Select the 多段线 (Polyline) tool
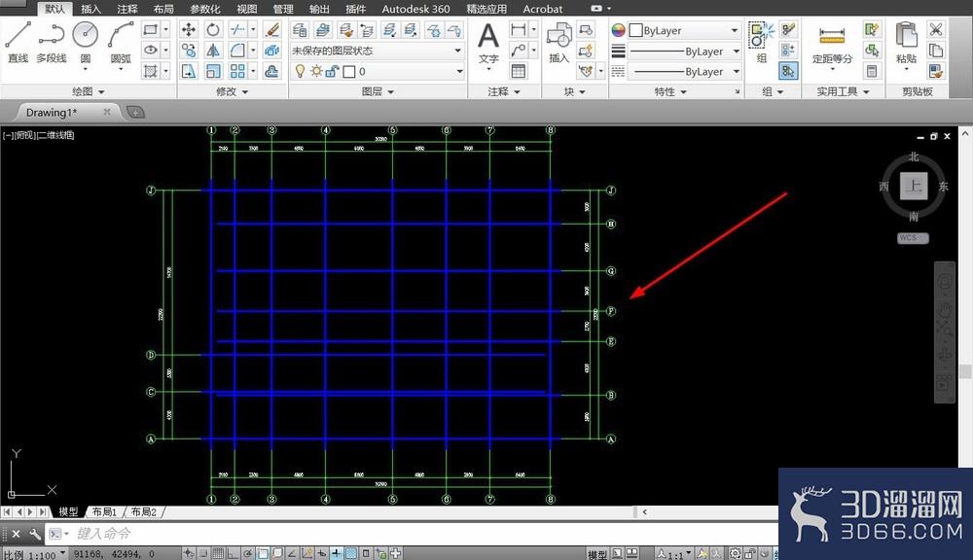This screenshot has height=560, width=973. 52,42
